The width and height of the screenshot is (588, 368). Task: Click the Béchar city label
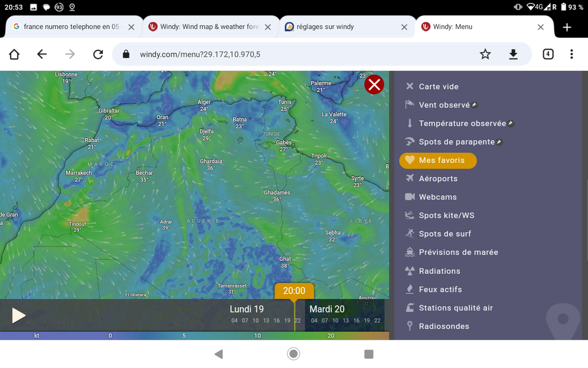144,173
